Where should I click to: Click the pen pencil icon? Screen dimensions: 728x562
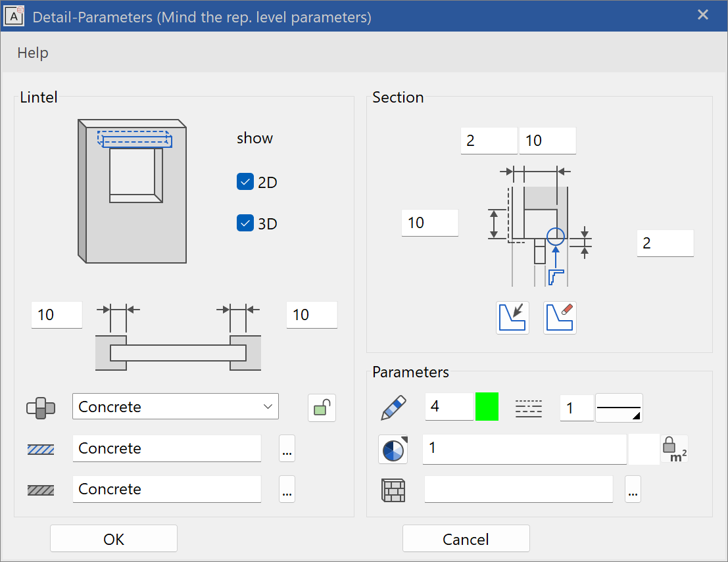394,408
